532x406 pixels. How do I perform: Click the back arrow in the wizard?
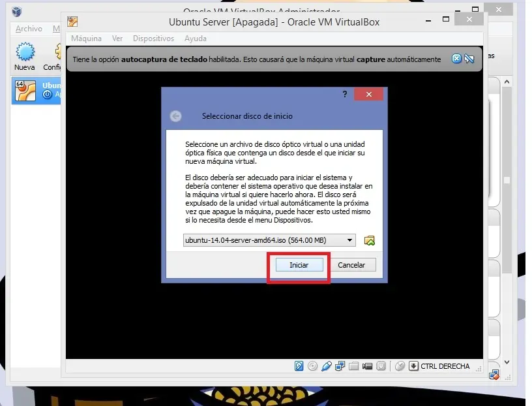176,116
